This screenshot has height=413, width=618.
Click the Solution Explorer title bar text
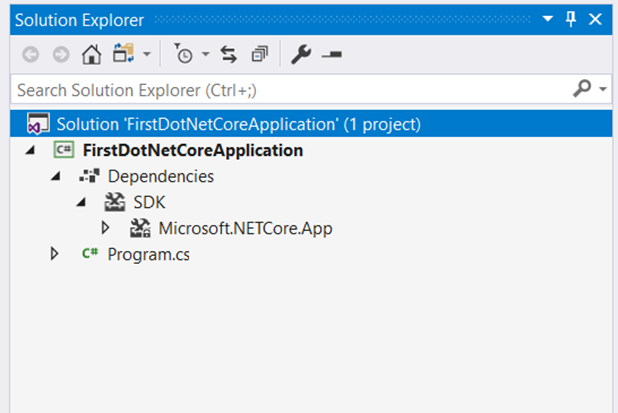(x=79, y=20)
